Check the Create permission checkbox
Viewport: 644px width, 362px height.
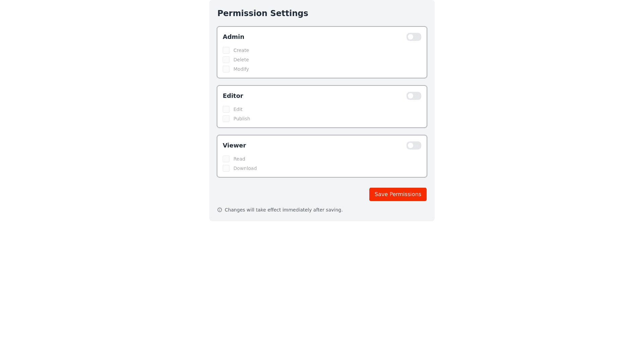[x=226, y=50]
